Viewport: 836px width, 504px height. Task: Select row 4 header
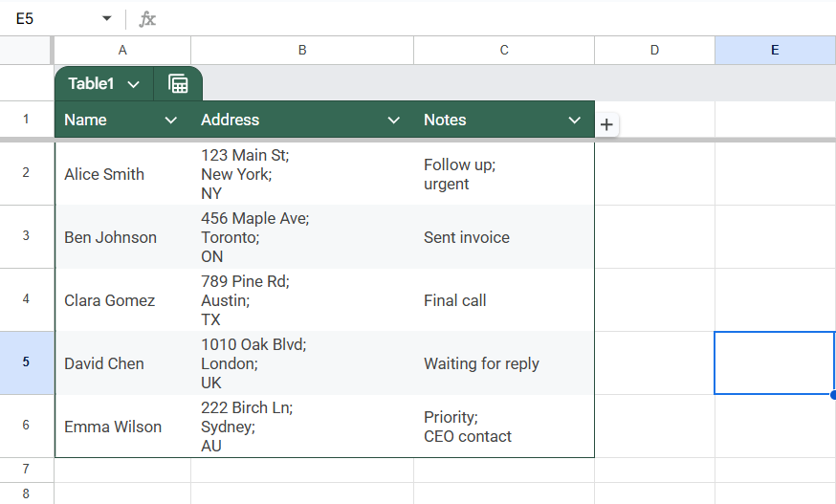[x=26, y=299]
